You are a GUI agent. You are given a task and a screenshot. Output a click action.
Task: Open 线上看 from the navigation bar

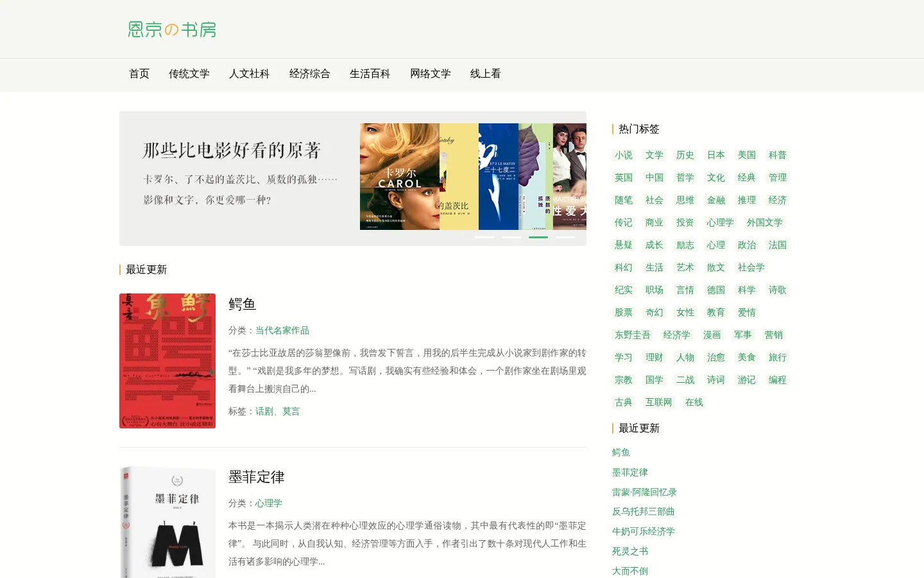coord(486,74)
